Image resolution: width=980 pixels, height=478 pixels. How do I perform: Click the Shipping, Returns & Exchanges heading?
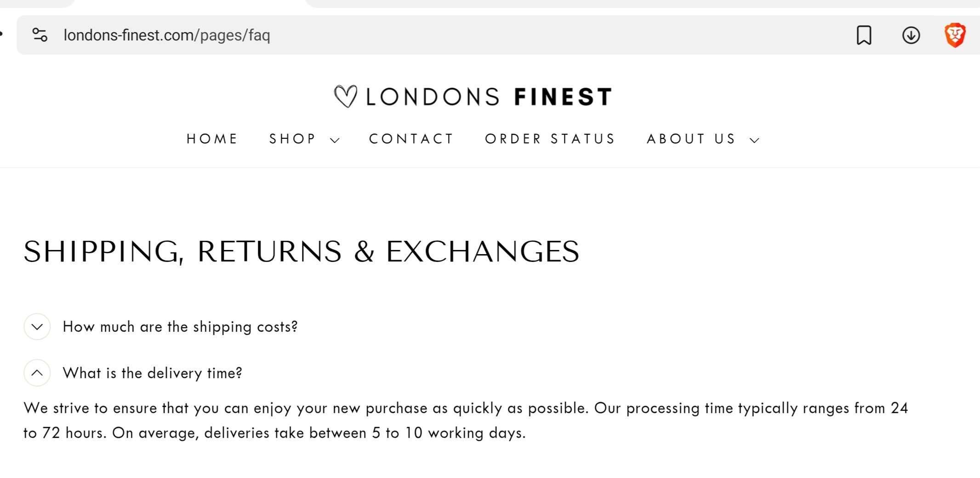point(301,251)
